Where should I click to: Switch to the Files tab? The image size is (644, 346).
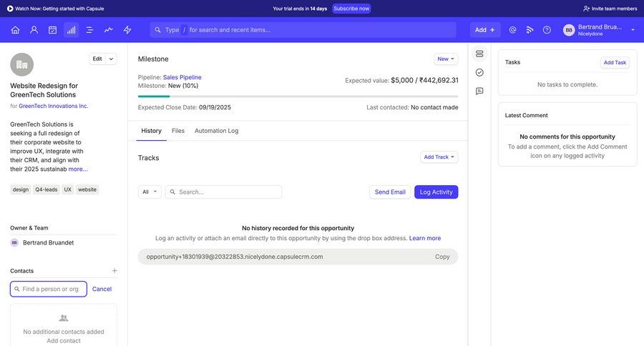(x=178, y=131)
